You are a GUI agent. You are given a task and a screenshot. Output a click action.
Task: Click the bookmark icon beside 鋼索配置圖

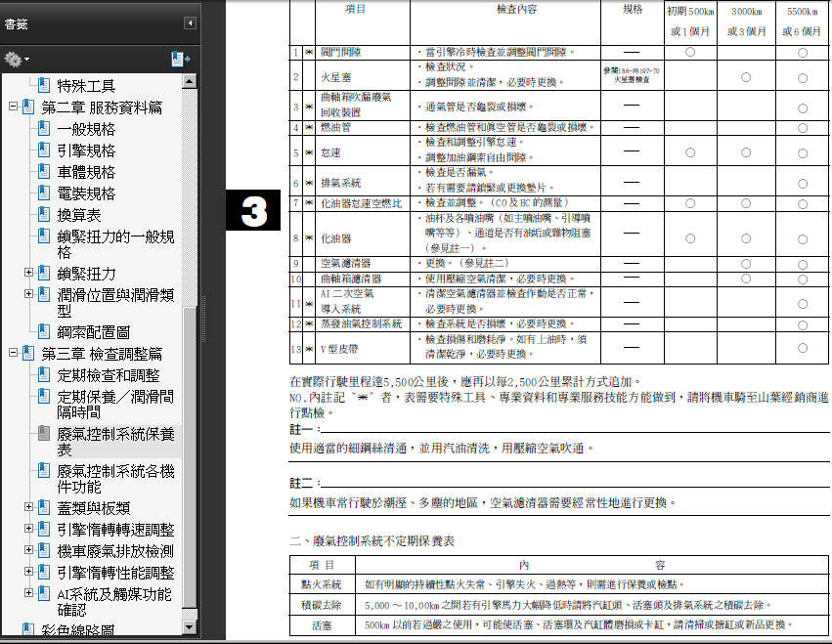click(x=45, y=331)
